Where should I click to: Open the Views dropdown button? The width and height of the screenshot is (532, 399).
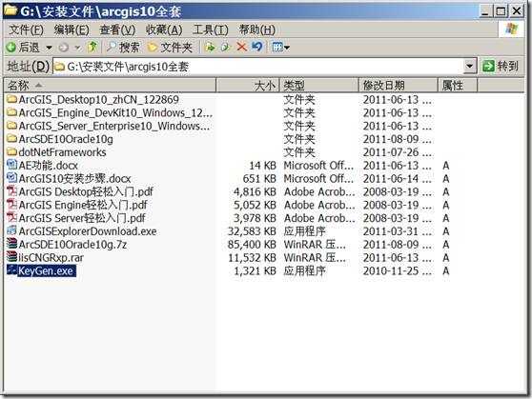(x=281, y=47)
